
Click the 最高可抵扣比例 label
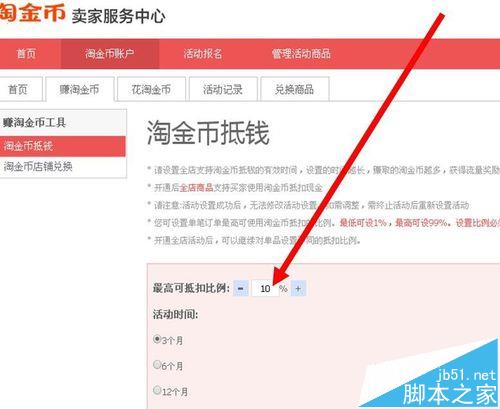point(191,288)
